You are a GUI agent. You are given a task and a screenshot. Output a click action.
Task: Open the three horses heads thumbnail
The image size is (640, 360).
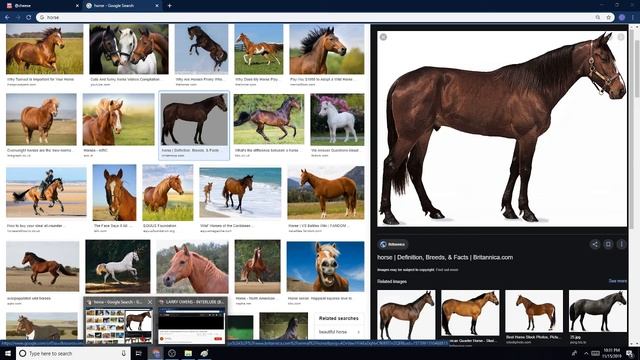tap(129, 49)
